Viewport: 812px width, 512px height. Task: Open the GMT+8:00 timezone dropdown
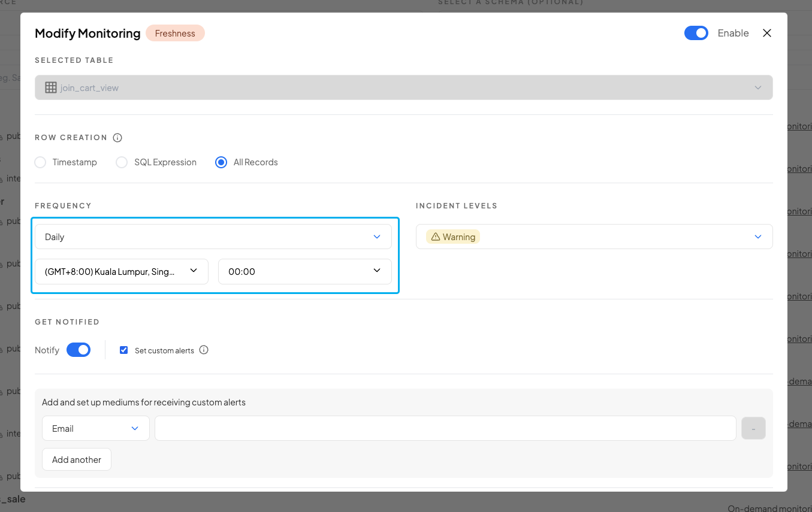point(121,272)
